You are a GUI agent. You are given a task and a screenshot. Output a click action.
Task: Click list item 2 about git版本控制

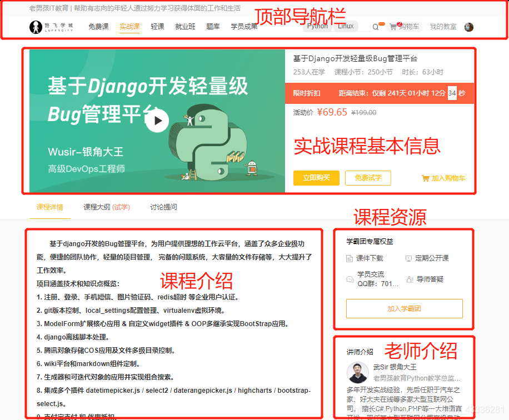(x=131, y=311)
